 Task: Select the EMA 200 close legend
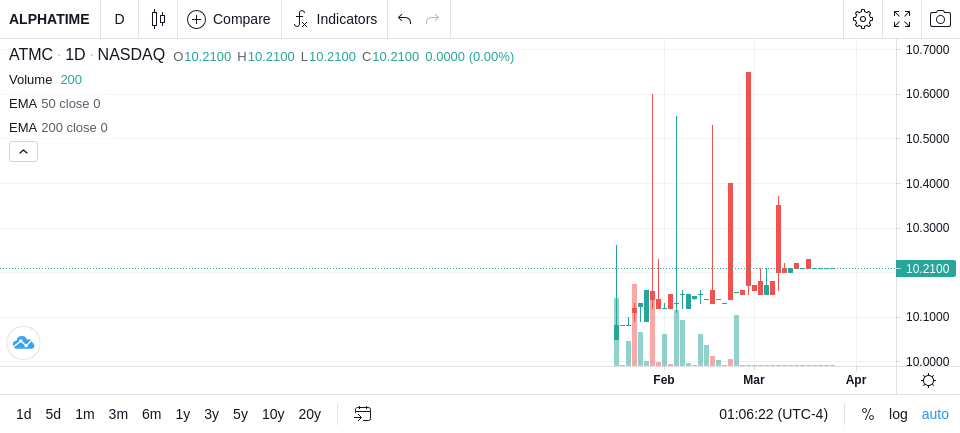pos(58,127)
